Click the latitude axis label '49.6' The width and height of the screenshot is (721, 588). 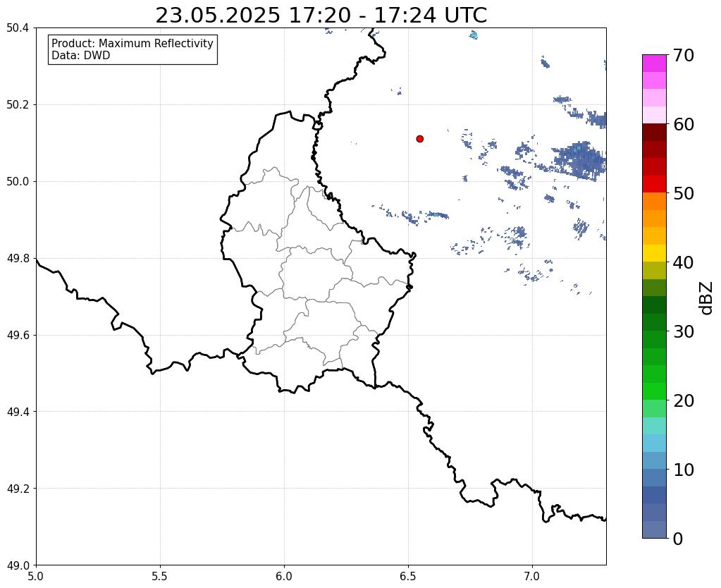(18, 335)
